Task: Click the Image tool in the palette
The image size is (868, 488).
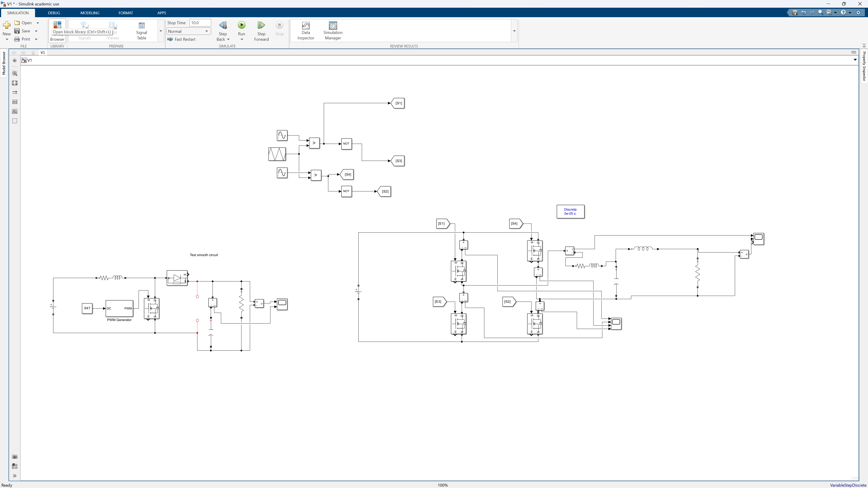Action: pos(14,111)
